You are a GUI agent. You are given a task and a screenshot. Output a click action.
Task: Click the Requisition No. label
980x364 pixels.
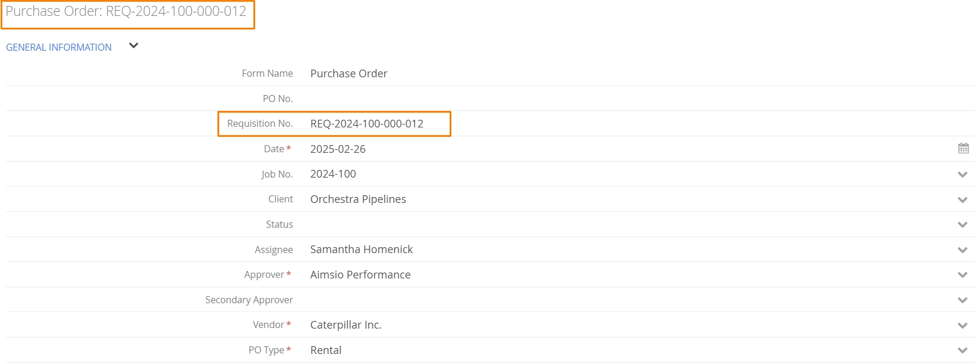click(260, 123)
